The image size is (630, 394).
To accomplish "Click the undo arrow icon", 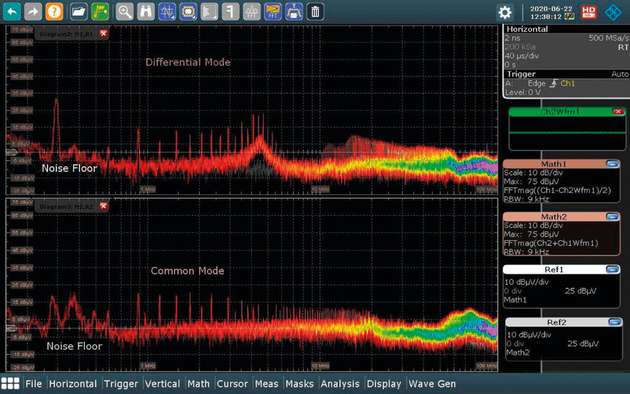I will point(12,12).
